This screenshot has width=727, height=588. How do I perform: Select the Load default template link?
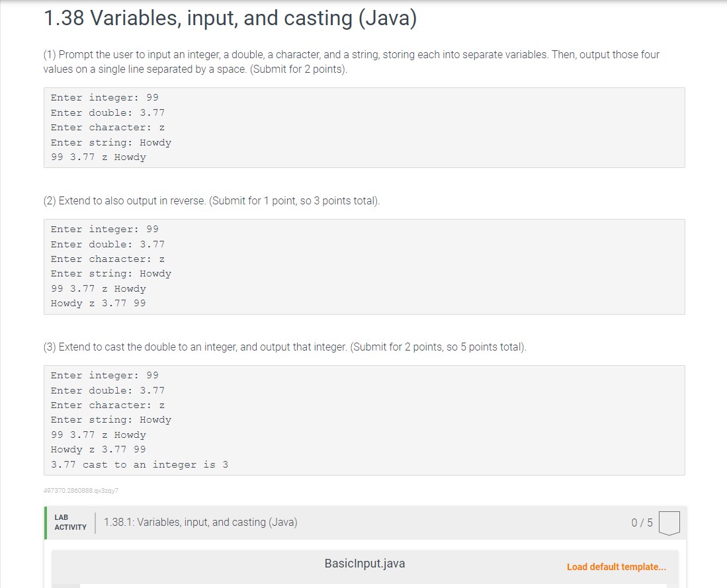[x=616, y=567]
